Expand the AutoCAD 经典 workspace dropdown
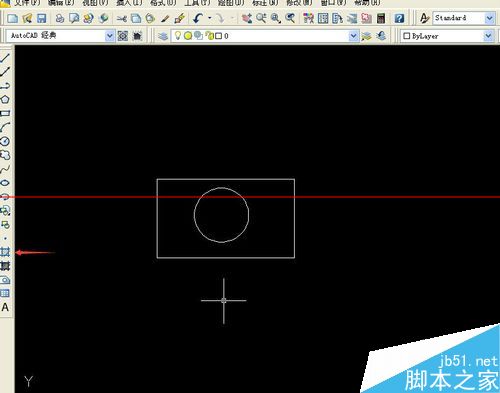This screenshot has height=393, width=500. [x=109, y=35]
